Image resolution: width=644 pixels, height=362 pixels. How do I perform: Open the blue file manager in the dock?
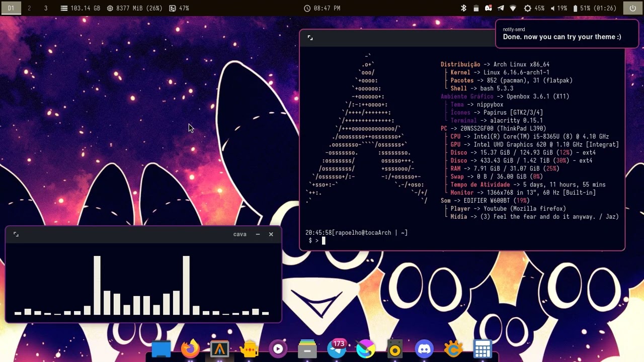click(x=161, y=349)
